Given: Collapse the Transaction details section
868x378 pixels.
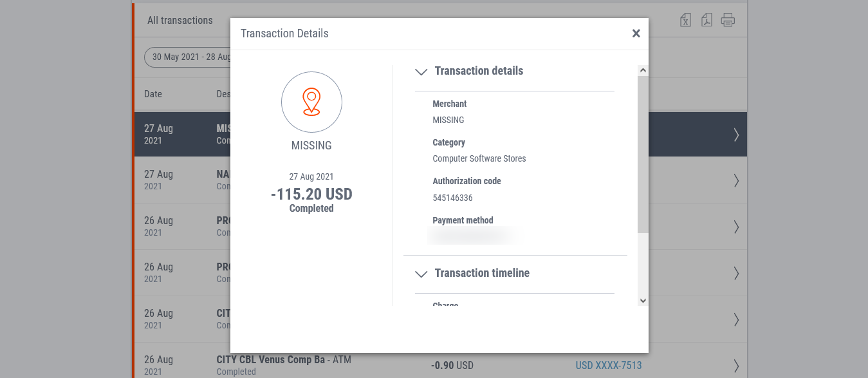Looking at the screenshot, I should [x=421, y=71].
